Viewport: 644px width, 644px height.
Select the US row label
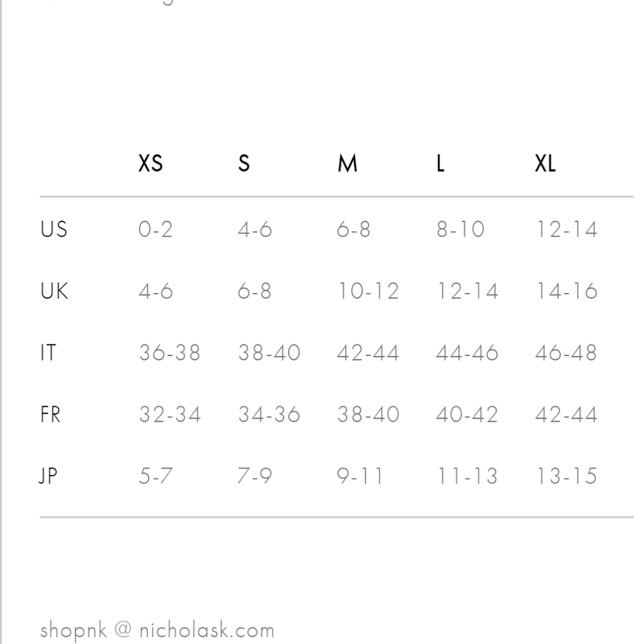[53, 229]
